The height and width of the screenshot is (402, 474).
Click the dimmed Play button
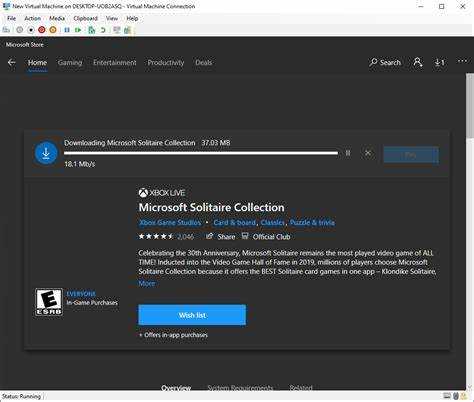point(411,155)
